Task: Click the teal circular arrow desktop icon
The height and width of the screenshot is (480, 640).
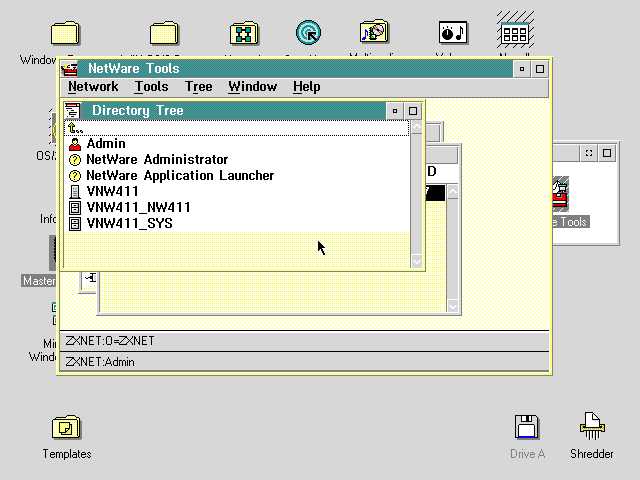Action: (x=309, y=32)
